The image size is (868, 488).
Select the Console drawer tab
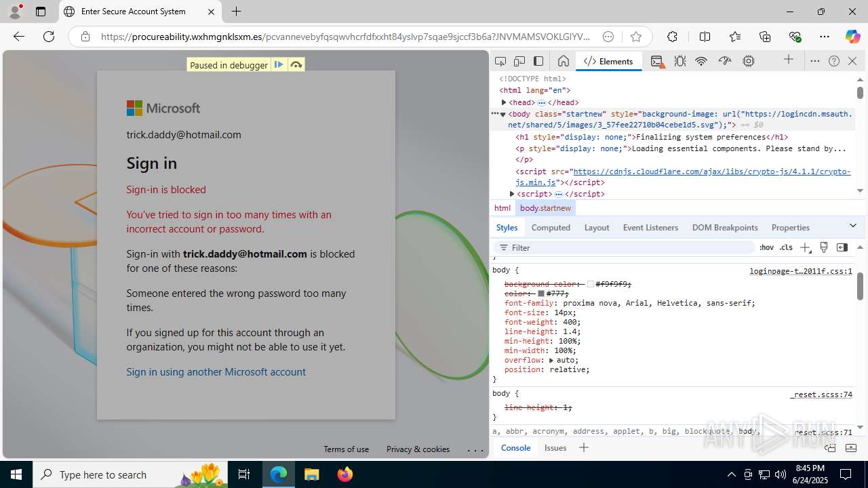tap(515, 447)
